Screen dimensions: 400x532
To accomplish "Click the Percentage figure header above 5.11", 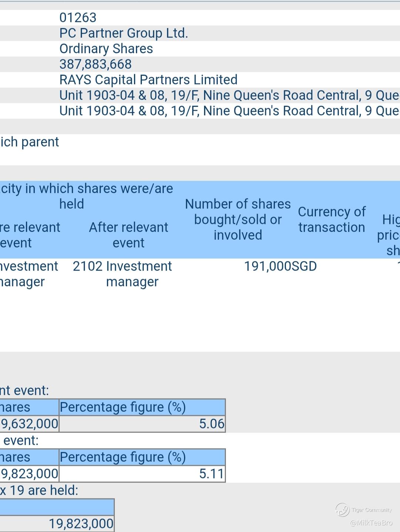I will coord(142,457).
